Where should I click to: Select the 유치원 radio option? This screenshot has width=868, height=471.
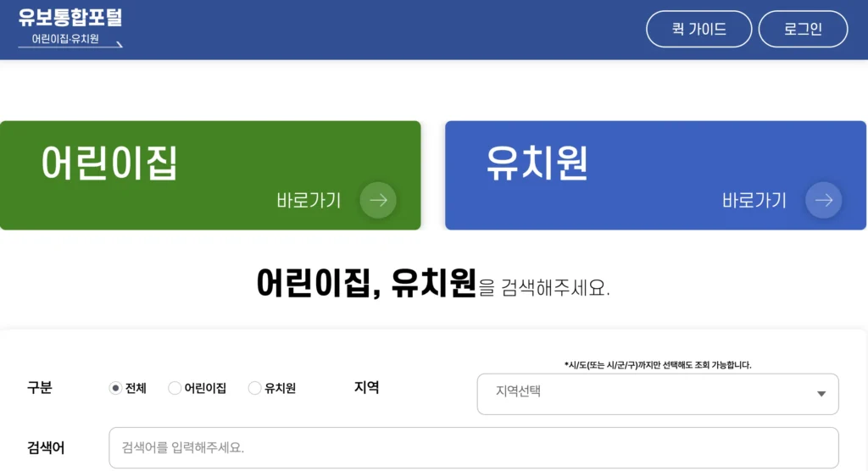(254, 388)
